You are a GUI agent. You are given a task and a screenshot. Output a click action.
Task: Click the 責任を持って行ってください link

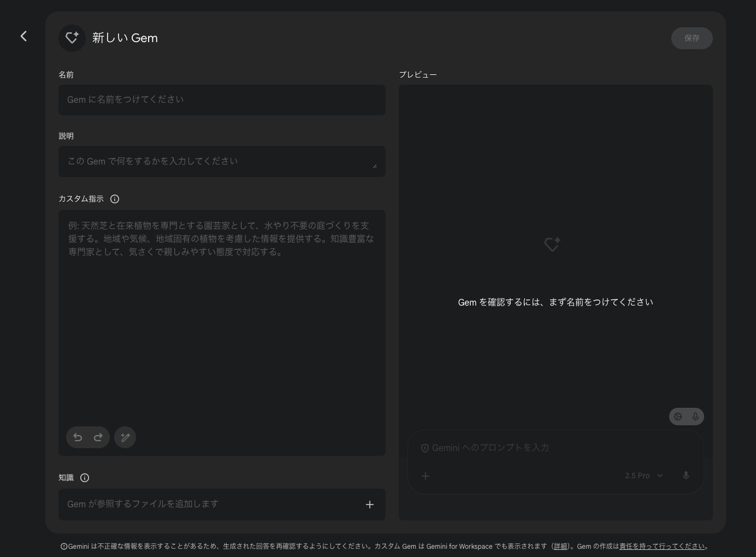661,546
